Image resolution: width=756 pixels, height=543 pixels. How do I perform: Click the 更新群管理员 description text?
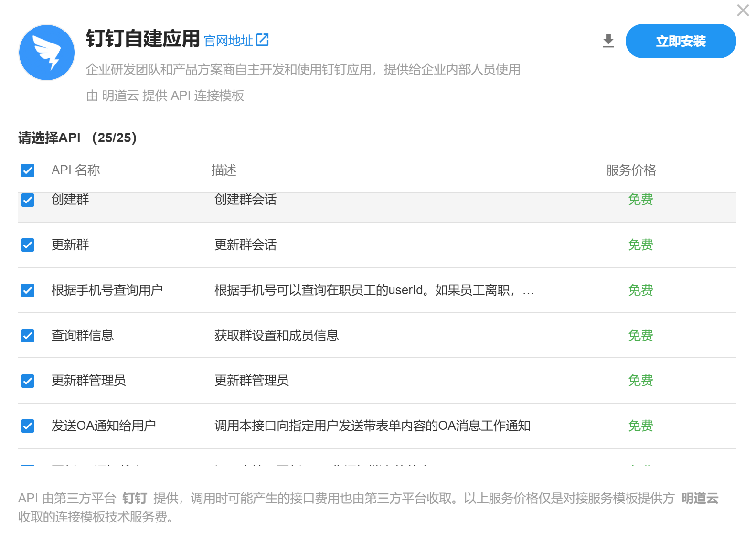[252, 380]
